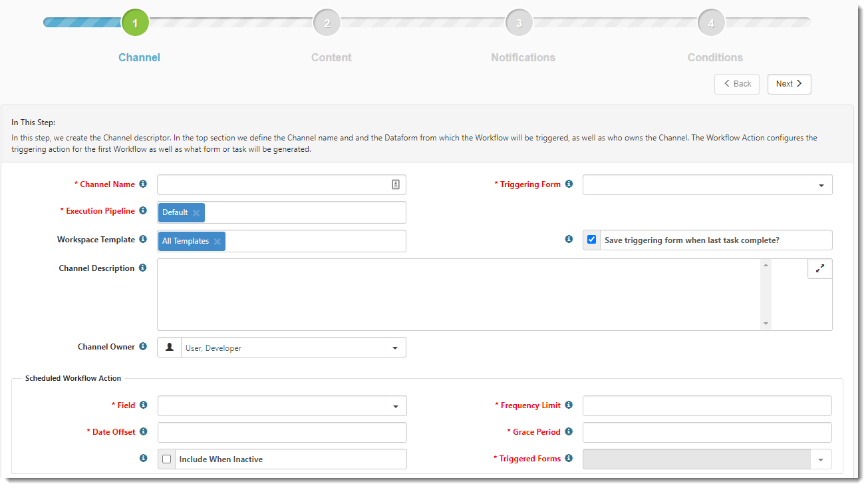Image resolution: width=868 pixels, height=488 pixels.
Task: Click the info icon beside Execution Pipeline
Action: (143, 211)
